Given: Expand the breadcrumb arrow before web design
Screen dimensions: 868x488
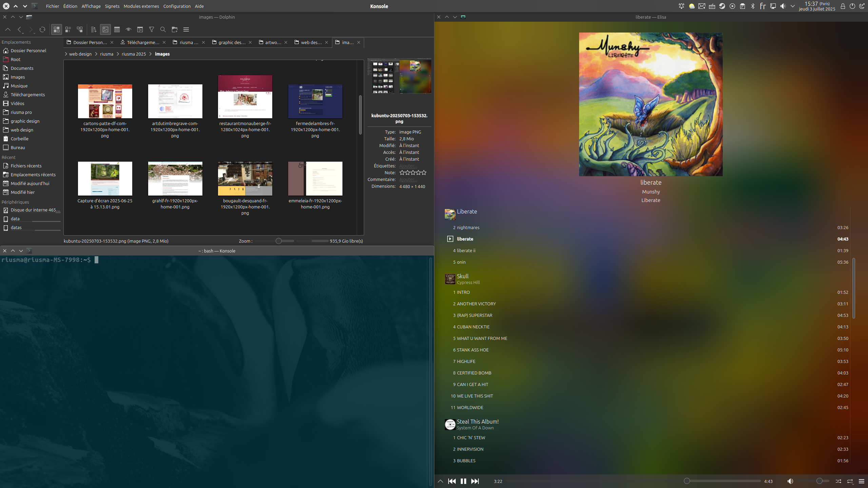Looking at the screenshot, I should pyautogui.click(x=66, y=54).
